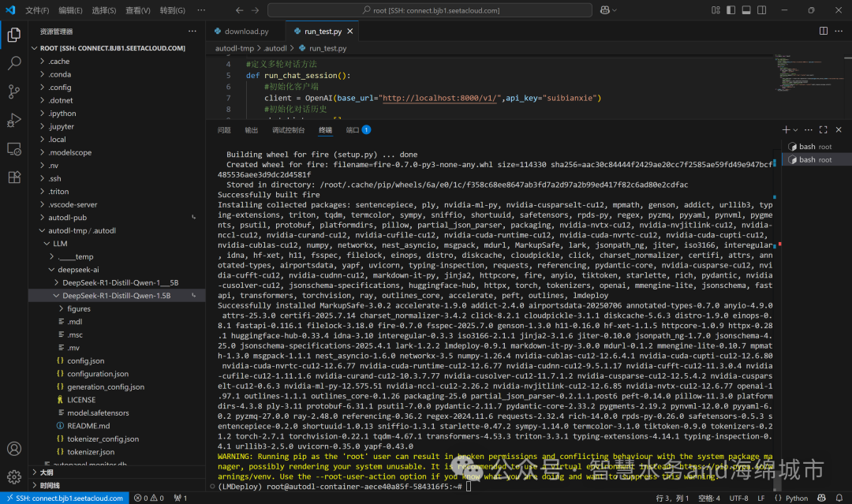This screenshot has height=504, width=852.
Task: Expand the DeepSeek-R1-Distill-Qwen-1___5B folder
Action: pos(118,283)
